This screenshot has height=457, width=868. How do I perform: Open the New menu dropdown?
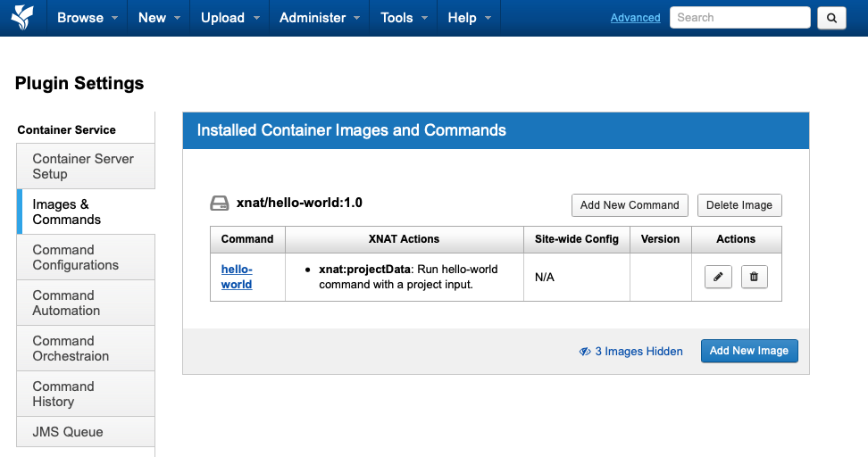click(x=160, y=18)
